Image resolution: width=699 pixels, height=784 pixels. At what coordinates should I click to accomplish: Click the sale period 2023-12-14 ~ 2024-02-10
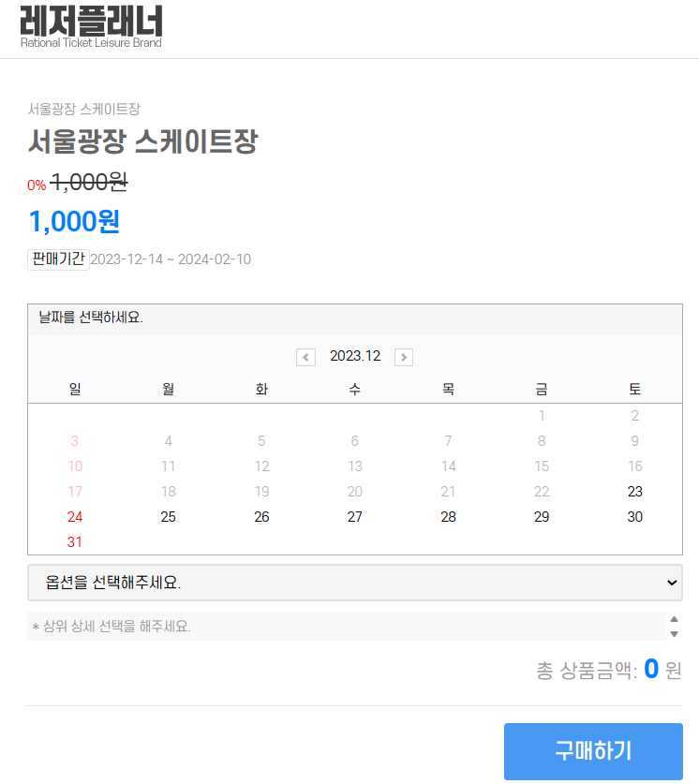click(171, 259)
